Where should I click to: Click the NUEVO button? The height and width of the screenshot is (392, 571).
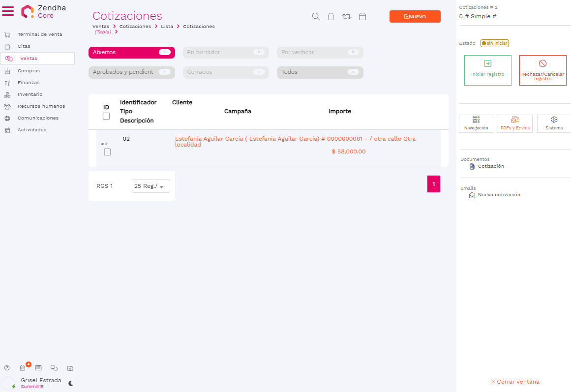tap(415, 17)
